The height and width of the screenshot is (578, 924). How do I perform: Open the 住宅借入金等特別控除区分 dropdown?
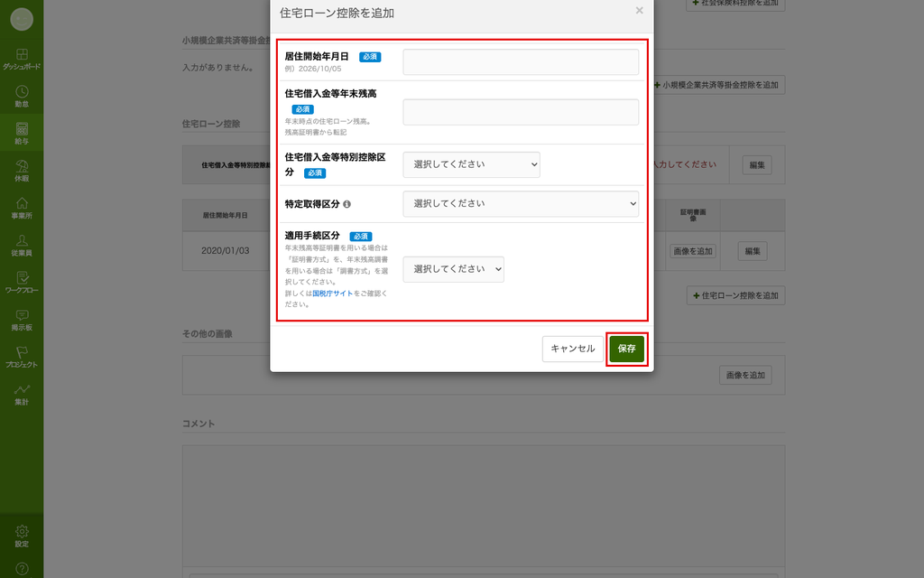tap(471, 164)
